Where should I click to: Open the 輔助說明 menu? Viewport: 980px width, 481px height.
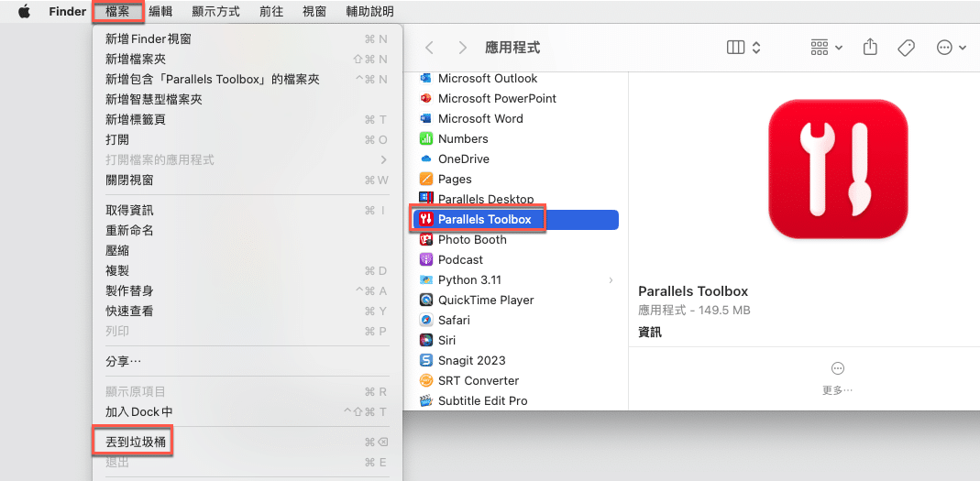click(x=369, y=11)
